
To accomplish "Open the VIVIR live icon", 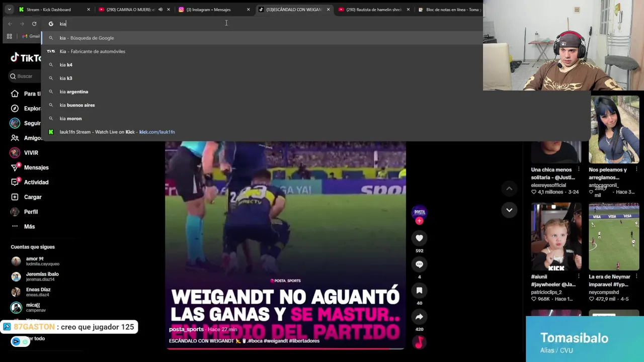I will pyautogui.click(x=15, y=152).
